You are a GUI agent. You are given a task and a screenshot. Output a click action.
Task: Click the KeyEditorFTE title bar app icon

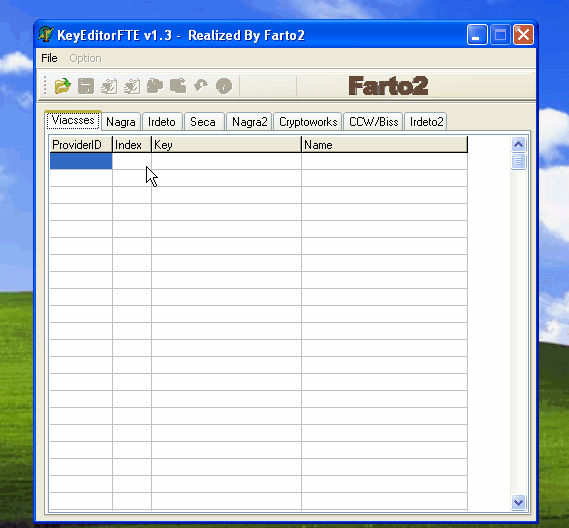(46, 35)
